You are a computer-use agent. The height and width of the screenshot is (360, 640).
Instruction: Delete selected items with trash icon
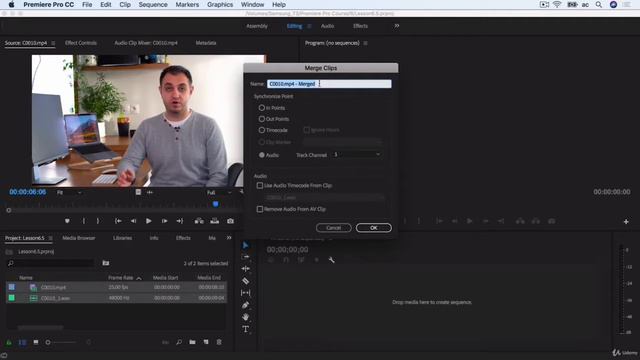pyautogui.click(x=219, y=342)
